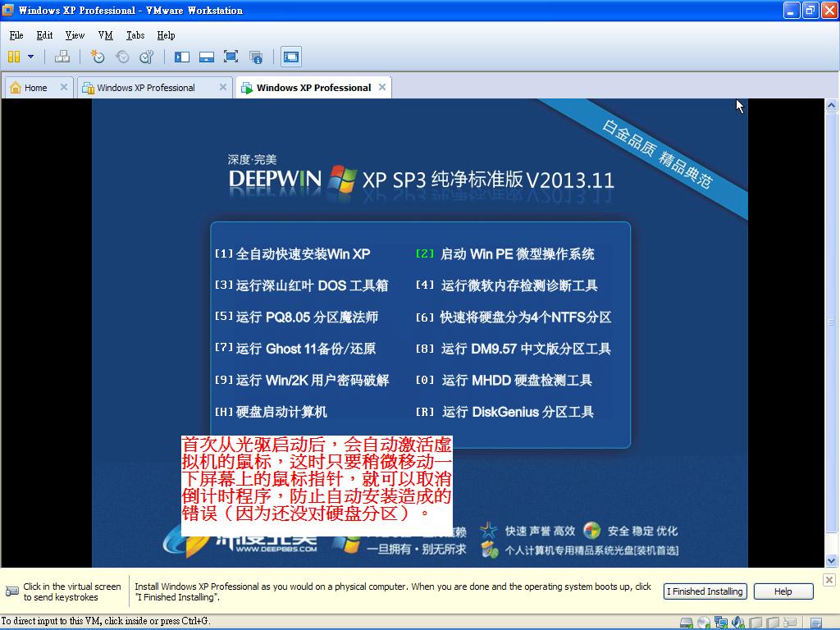
Task: Minimize the VMware Workstation window
Action: click(x=792, y=10)
